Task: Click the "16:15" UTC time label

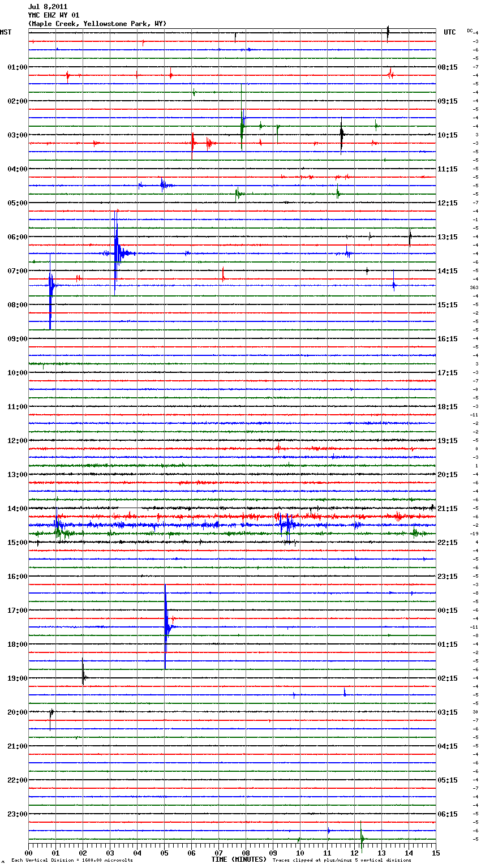Action: pyautogui.click(x=448, y=339)
